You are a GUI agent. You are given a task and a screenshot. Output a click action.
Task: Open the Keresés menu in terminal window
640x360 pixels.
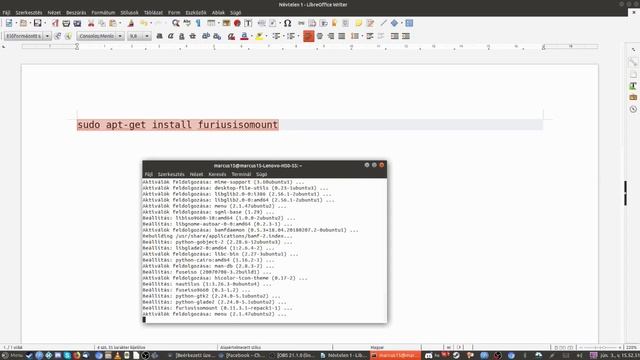(217, 174)
